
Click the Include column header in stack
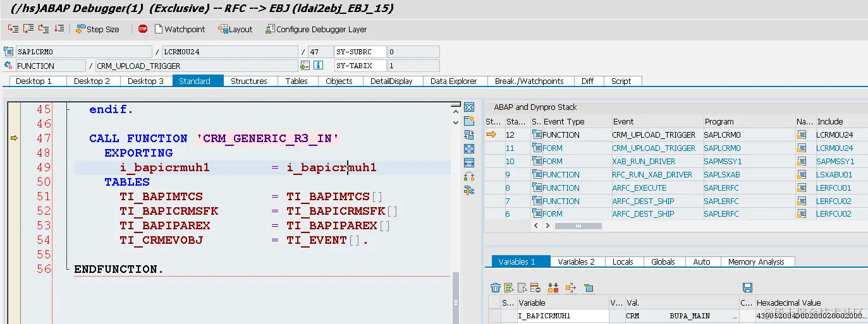pos(841,121)
